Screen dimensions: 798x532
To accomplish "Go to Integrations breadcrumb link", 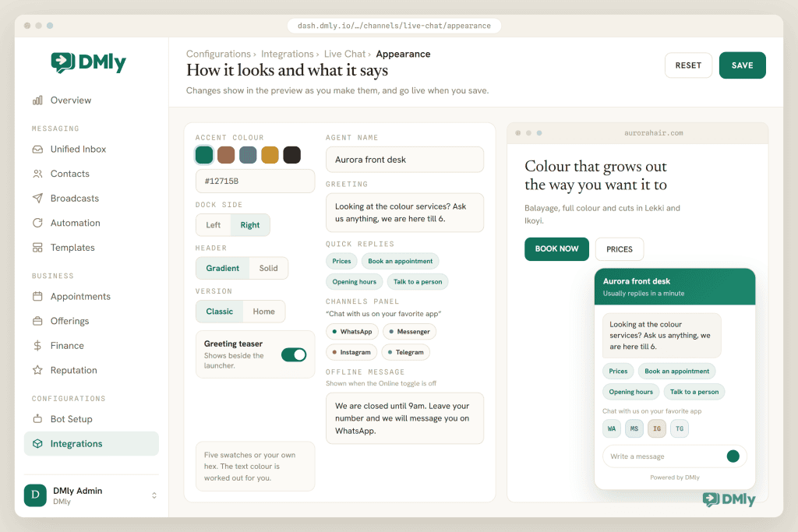I will tap(287, 54).
